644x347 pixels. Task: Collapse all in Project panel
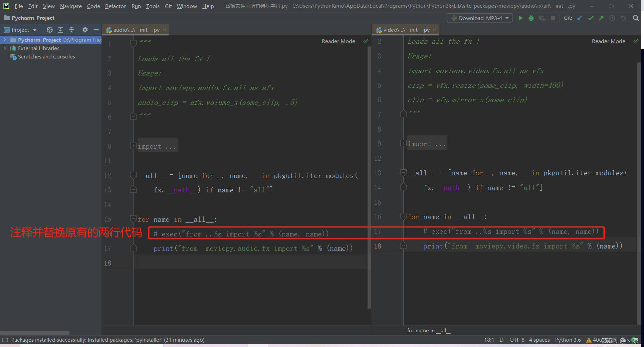pos(71,30)
